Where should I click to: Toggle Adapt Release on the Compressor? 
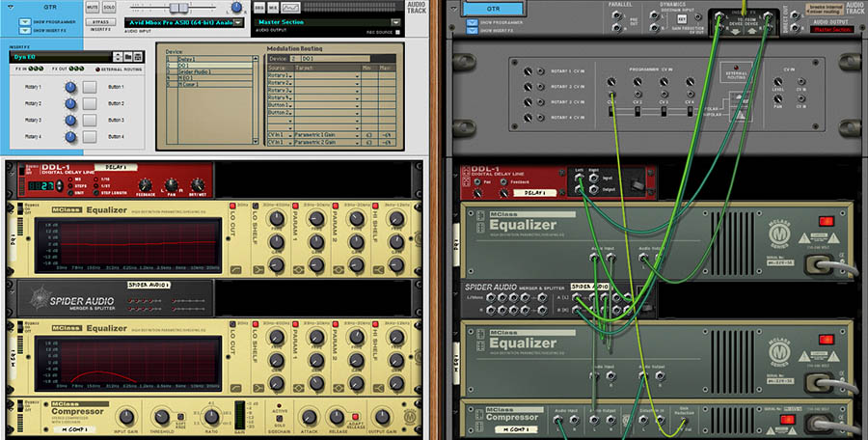[x=355, y=417]
